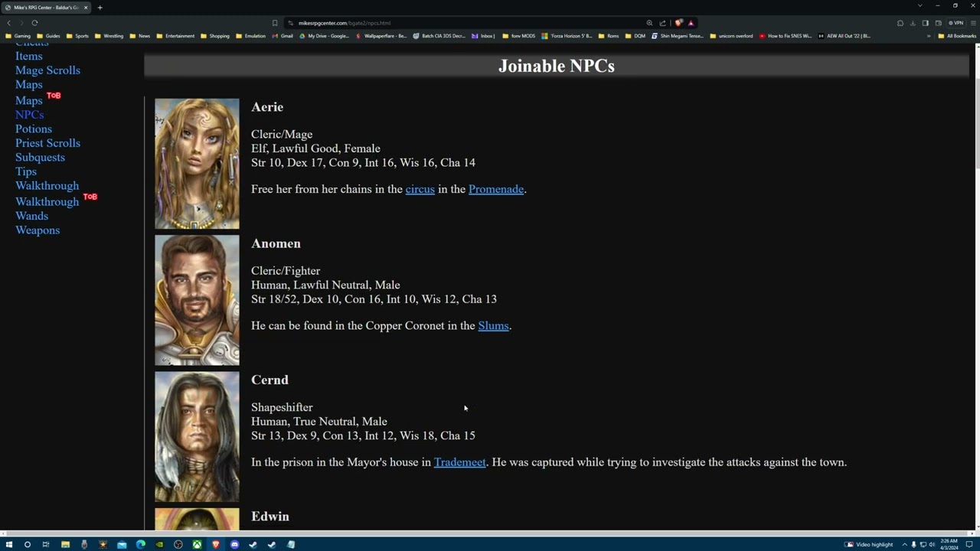980x551 pixels.
Task: Open the Potions sidebar link
Action: click(34, 129)
